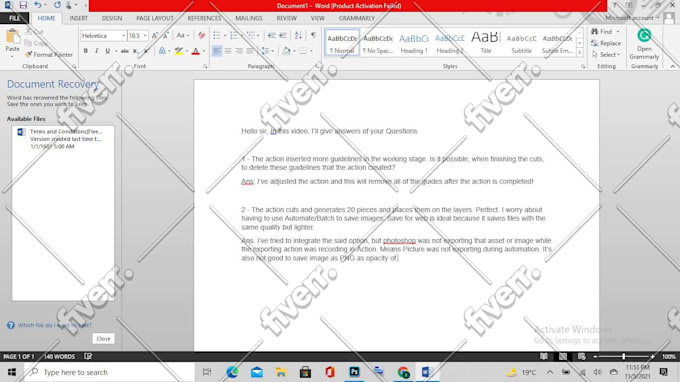Click the 100% zoom level
Image resolution: width=680 pixels, height=382 pixels.
(x=669, y=356)
